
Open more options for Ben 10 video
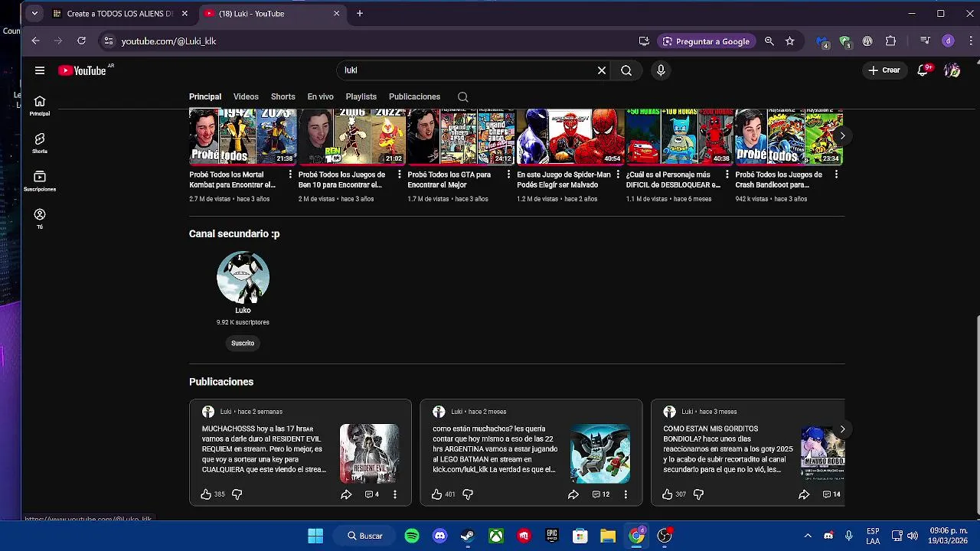pos(400,174)
